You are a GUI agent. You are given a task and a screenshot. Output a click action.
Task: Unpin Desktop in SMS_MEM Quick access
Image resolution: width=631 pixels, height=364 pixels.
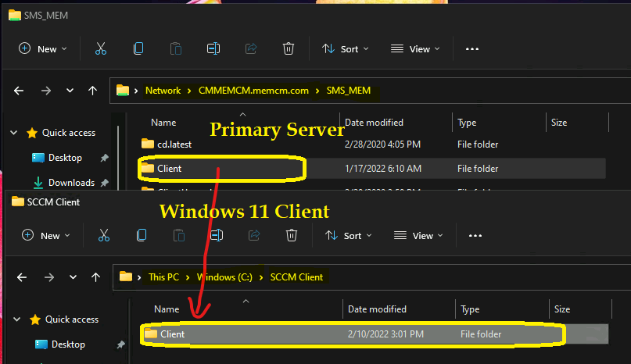105,158
